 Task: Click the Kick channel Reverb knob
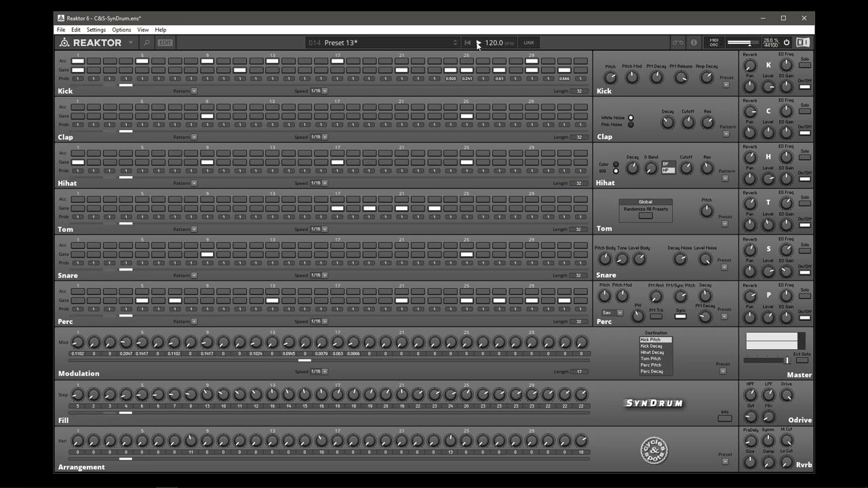tap(750, 65)
